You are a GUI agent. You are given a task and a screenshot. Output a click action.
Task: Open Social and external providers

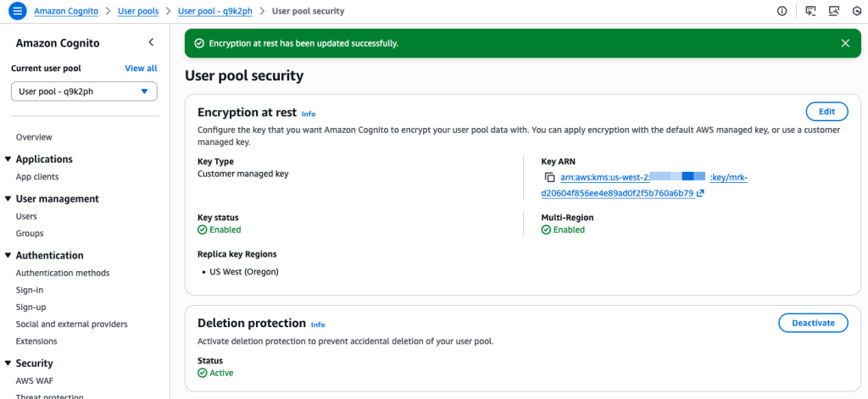(x=71, y=324)
